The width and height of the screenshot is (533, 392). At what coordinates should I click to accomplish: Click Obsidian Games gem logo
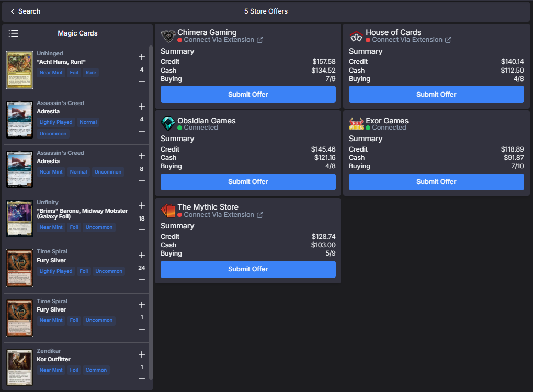coord(168,124)
